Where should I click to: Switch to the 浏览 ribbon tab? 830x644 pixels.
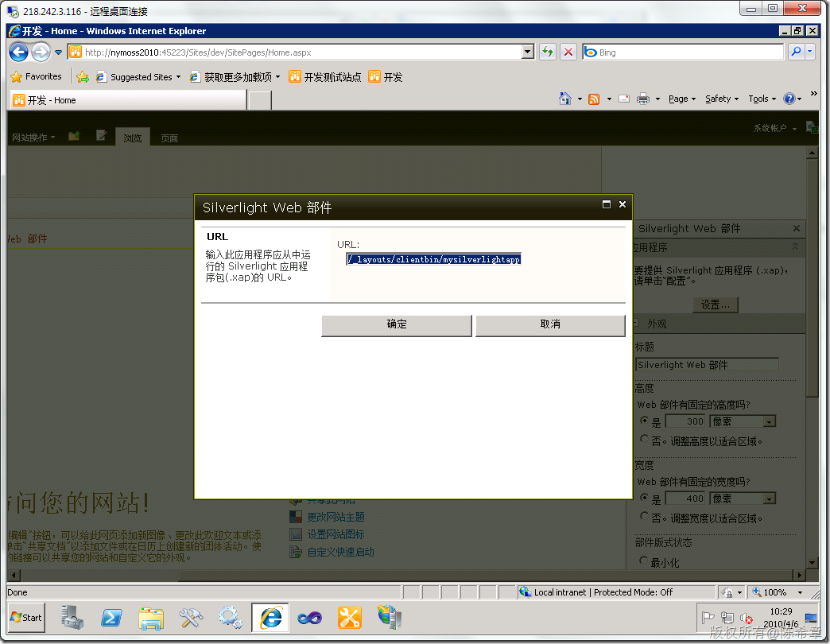[132, 138]
